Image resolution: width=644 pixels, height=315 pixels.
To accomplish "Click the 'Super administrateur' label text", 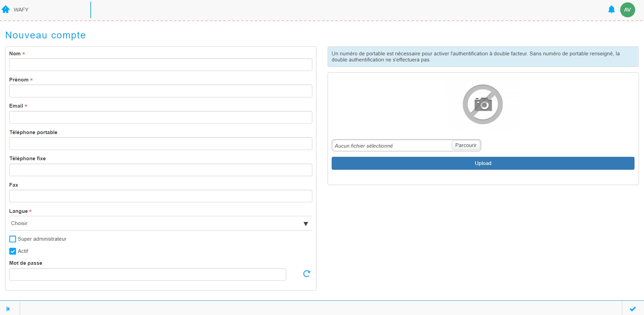I will pyautogui.click(x=42, y=239).
